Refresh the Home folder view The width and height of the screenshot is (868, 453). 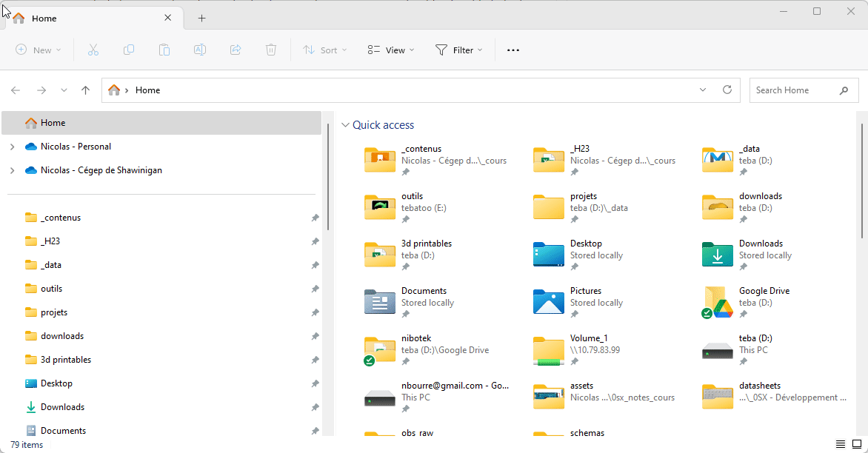point(727,90)
